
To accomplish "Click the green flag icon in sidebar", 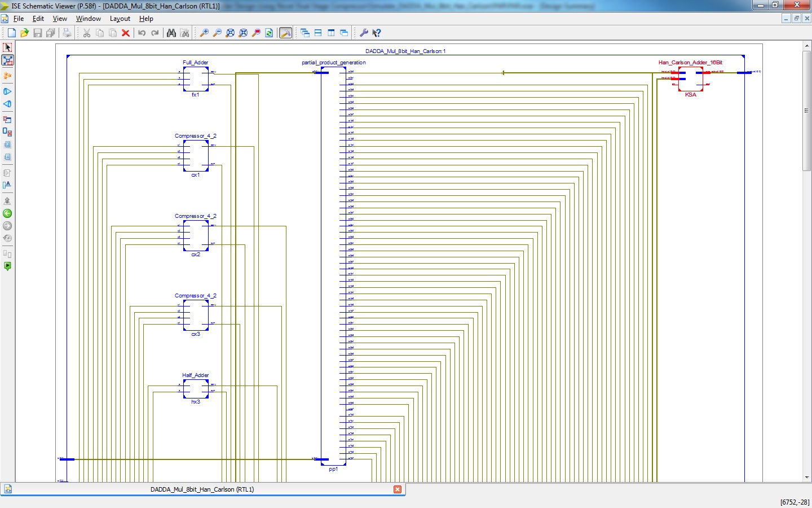I will click(x=7, y=266).
